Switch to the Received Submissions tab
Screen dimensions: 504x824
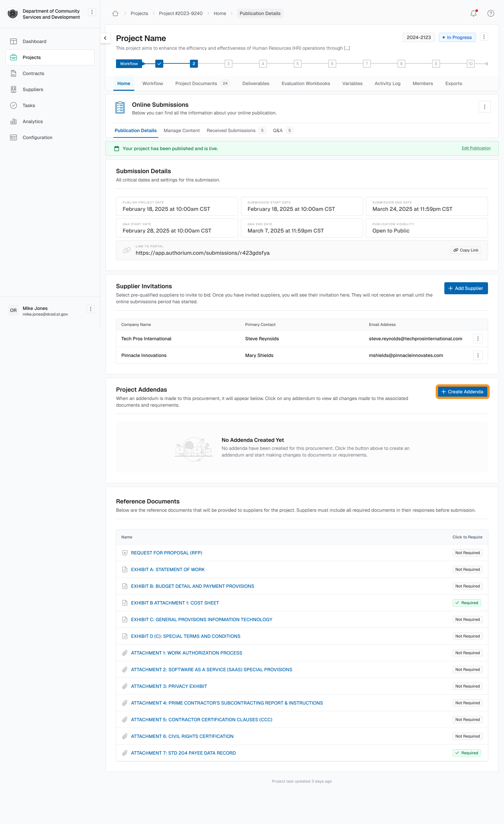coord(231,131)
